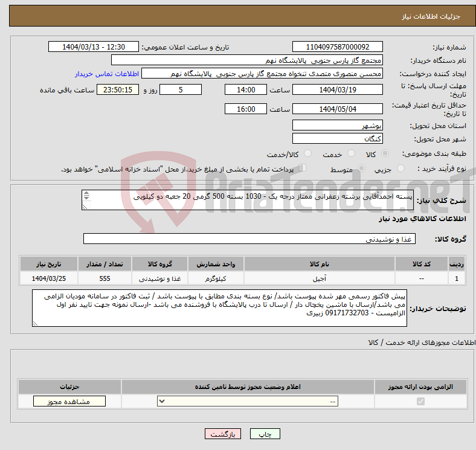Image resolution: width=476 pixels, height=450 pixels.
Task: Click the buyer organization name field
Action: 247,60
